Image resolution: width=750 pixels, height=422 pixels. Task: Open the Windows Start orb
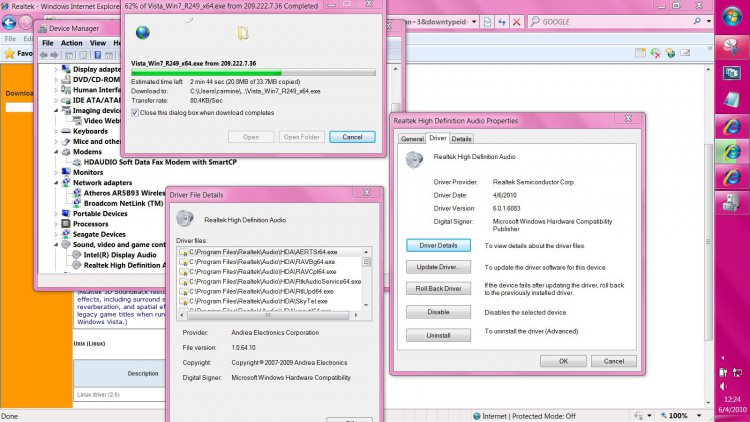tap(732, 17)
